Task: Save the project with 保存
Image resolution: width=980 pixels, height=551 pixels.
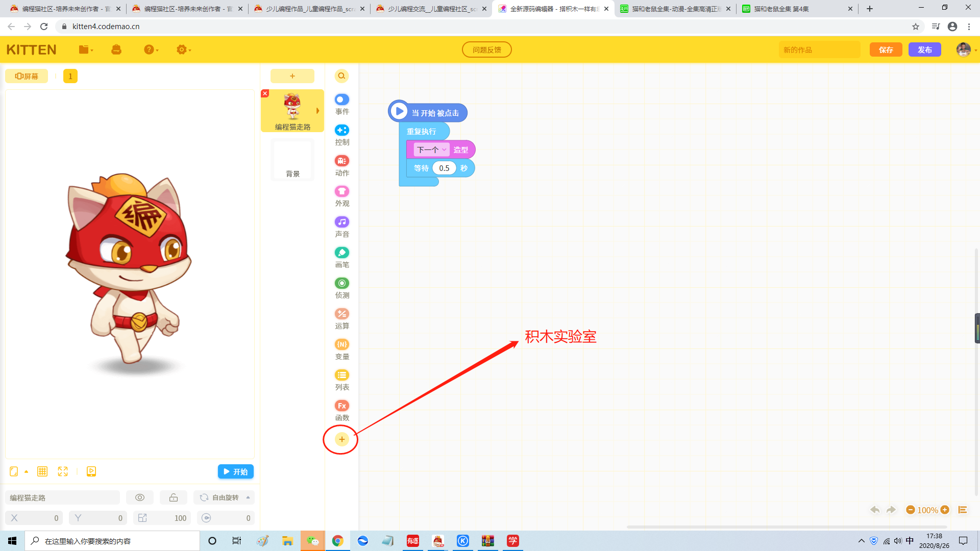Action: click(886, 49)
